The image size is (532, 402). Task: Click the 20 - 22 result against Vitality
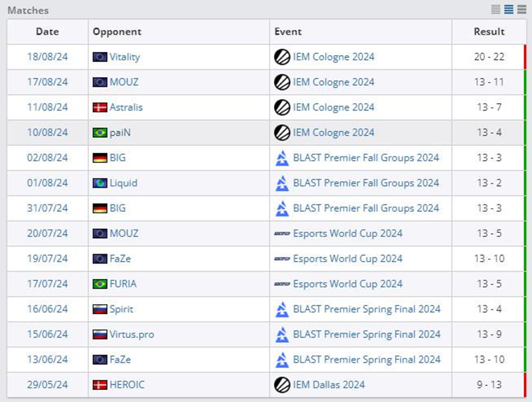click(x=489, y=57)
